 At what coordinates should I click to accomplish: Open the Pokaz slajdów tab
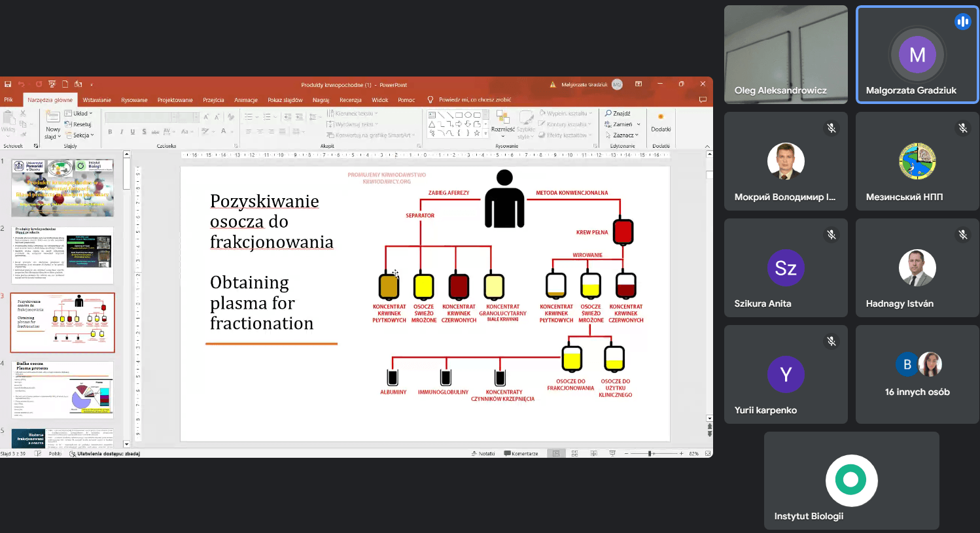(285, 100)
